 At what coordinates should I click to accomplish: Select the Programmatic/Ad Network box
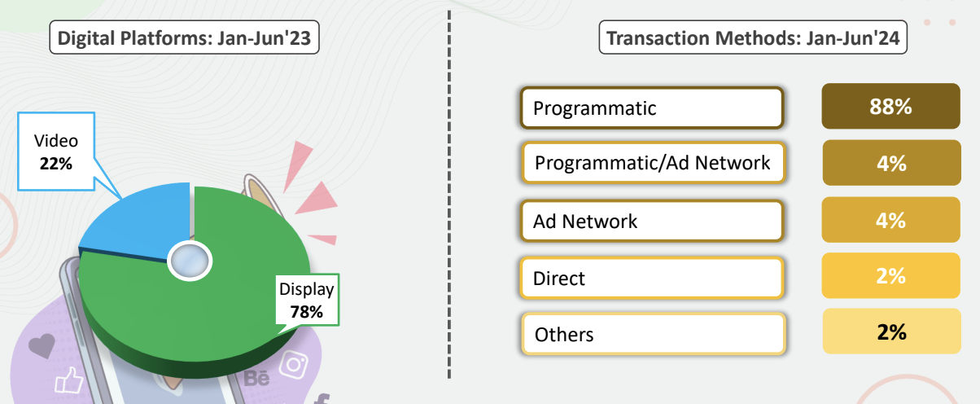[652, 163]
